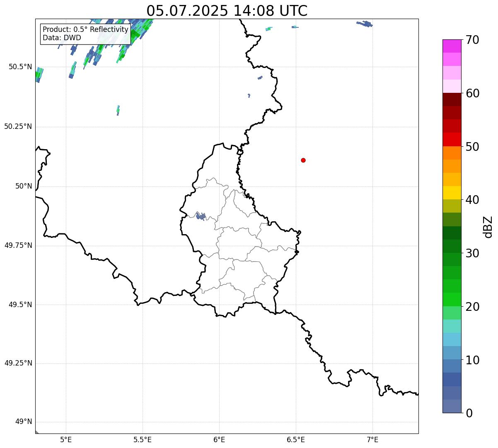Viewport: 498px width, 448px height.
Task: Click the 6°E longitude label
Action: (219, 439)
